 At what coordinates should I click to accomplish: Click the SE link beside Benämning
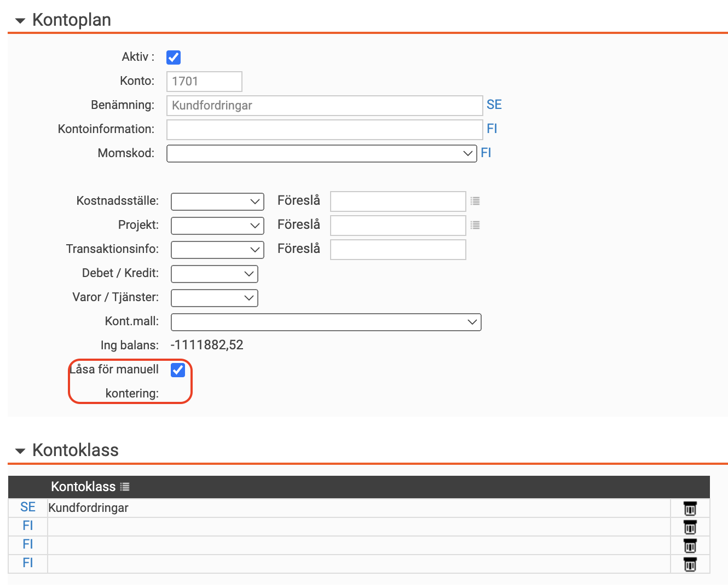point(494,105)
